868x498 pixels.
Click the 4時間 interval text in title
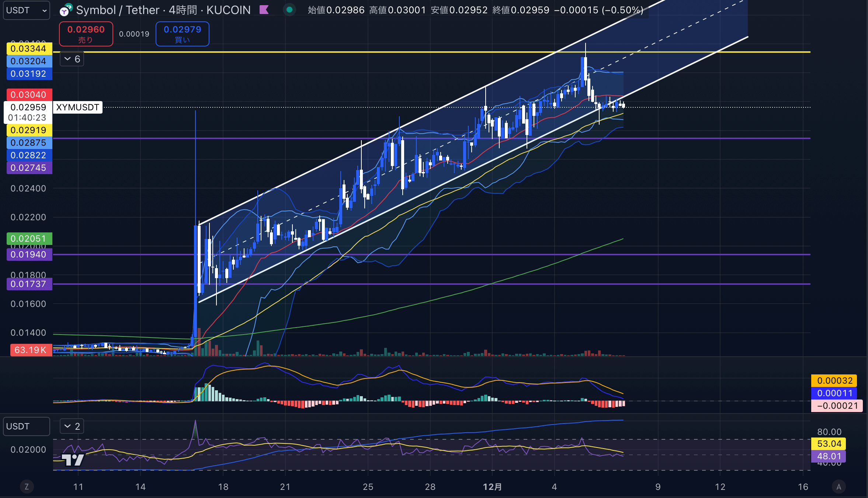click(x=183, y=10)
